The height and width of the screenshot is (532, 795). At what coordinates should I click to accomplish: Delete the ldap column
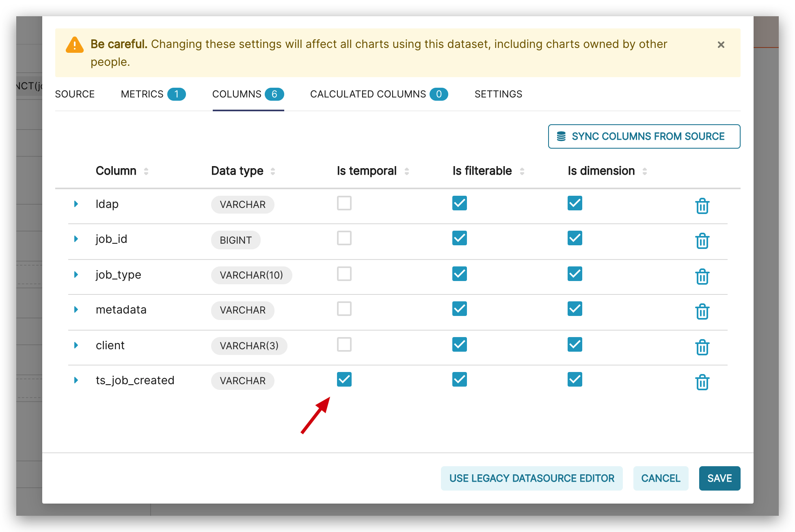click(x=702, y=206)
